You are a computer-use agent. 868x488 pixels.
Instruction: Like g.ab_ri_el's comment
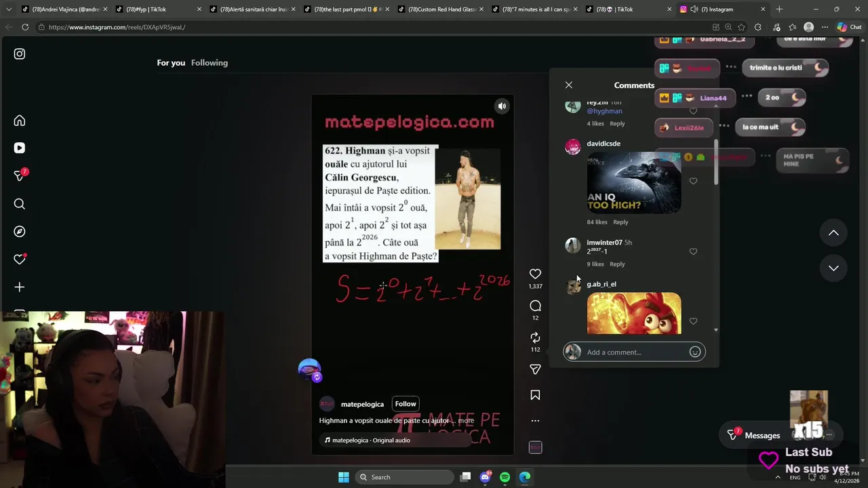coord(693,321)
